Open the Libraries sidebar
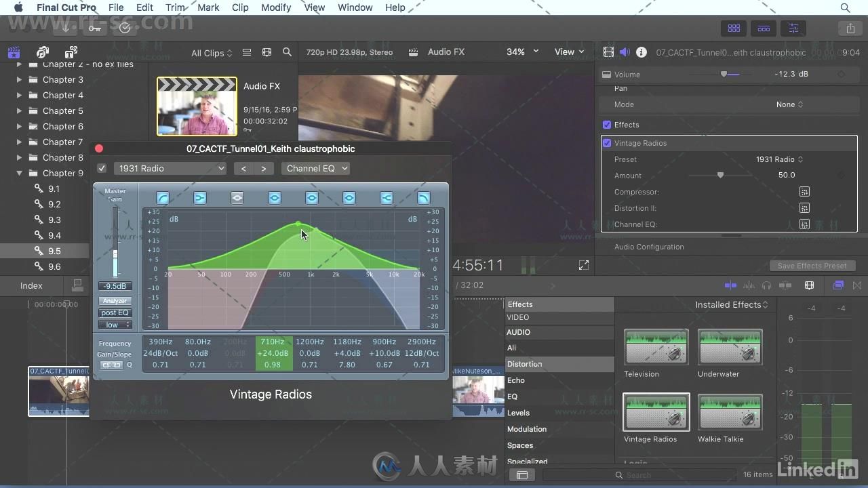Image resolution: width=868 pixels, height=488 pixels. pyautogui.click(x=14, y=53)
